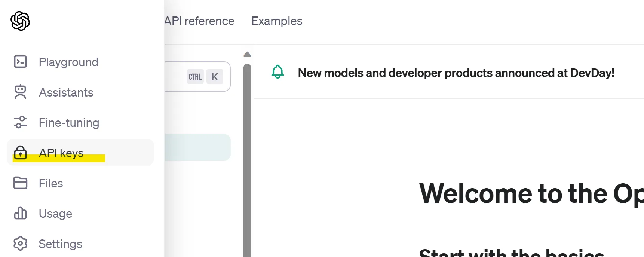Click the green notification bell icon
644x257 pixels.
[x=277, y=72]
